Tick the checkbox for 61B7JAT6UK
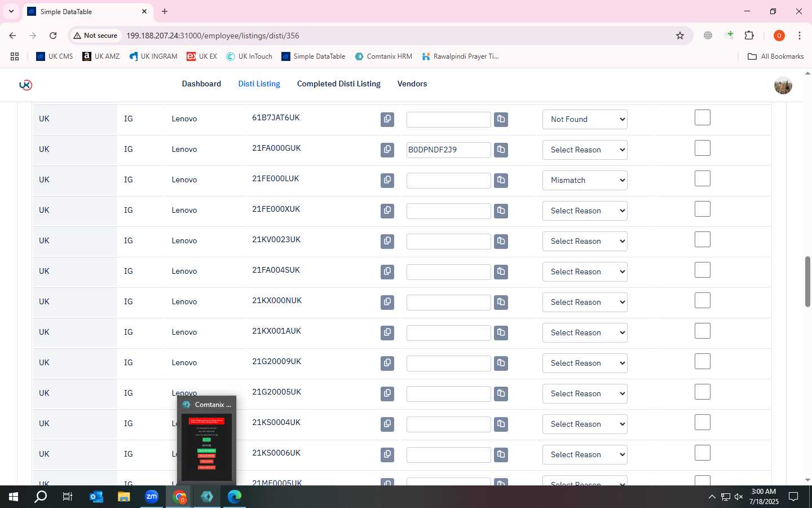This screenshot has width=812, height=508. coord(703,117)
